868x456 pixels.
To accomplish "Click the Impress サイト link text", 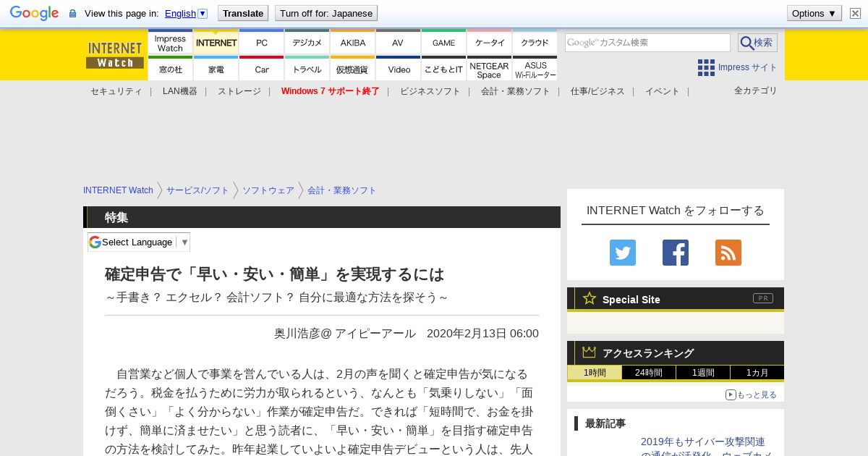I will (x=748, y=67).
